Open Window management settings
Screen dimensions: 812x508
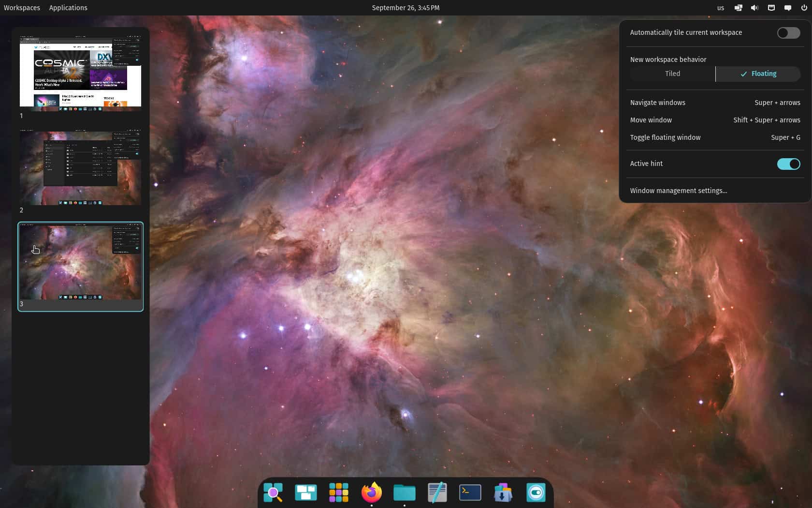click(679, 191)
